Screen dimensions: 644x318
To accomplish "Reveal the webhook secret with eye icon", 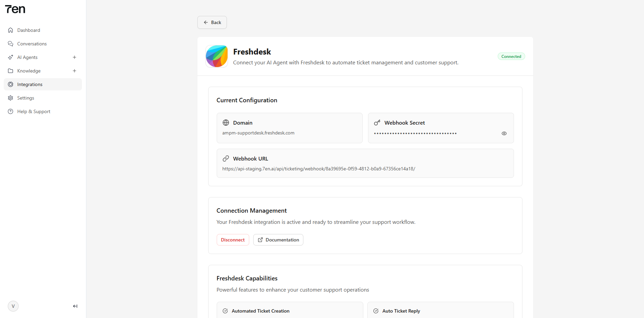I will (504, 133).
